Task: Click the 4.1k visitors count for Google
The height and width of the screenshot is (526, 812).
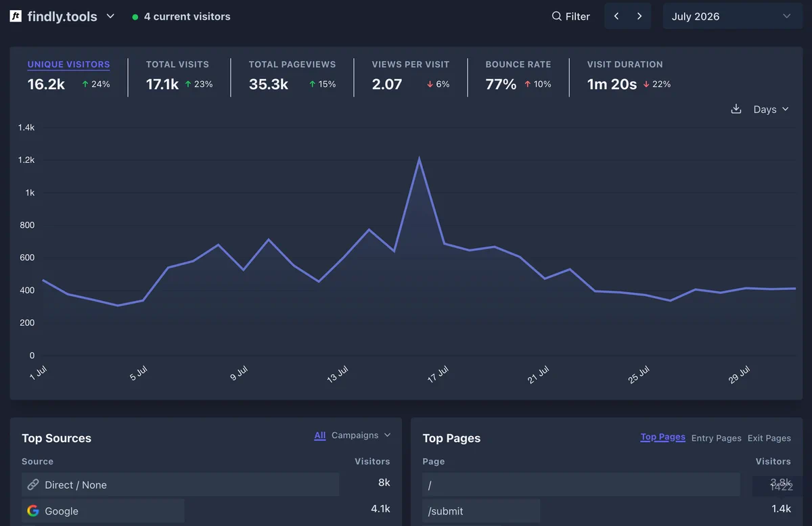Action: click(380, 509)
